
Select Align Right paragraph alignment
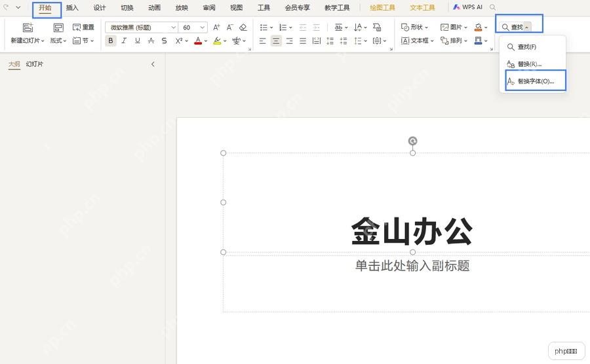pyautogui.click(x=289, y=41)
